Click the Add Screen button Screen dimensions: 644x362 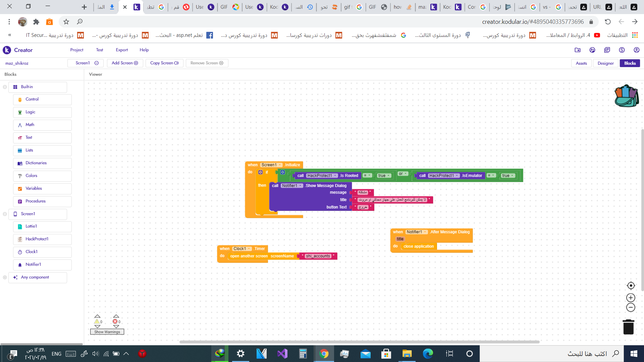tap(125, 63)
